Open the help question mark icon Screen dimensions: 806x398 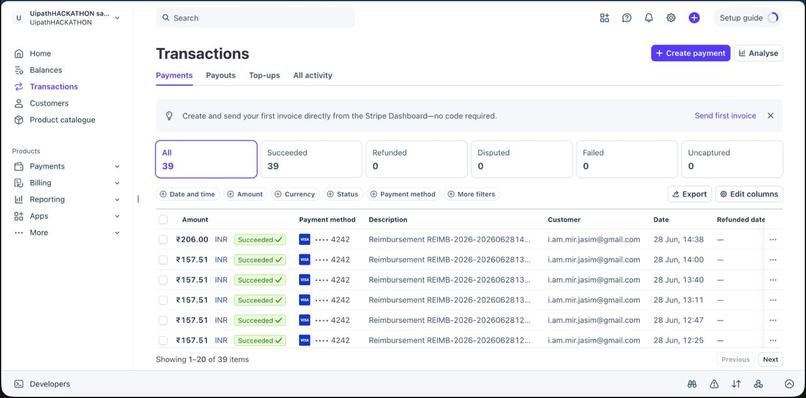point(627,18)
